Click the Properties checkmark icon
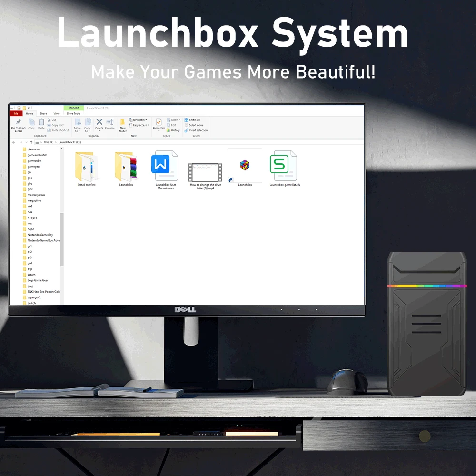Viewport: 476px width, 476px height. [x=159, y=122]
